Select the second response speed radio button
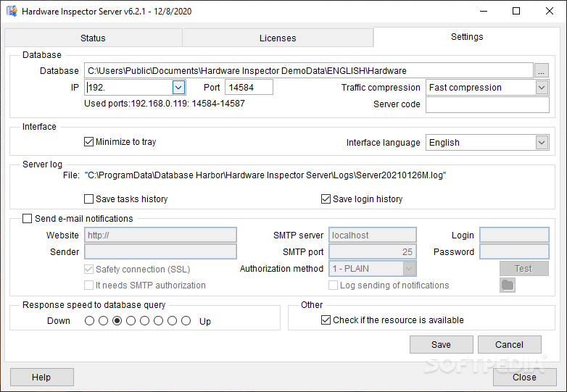Image resolution: width=567 pixels, height=392 pixels. pos(103,321)
